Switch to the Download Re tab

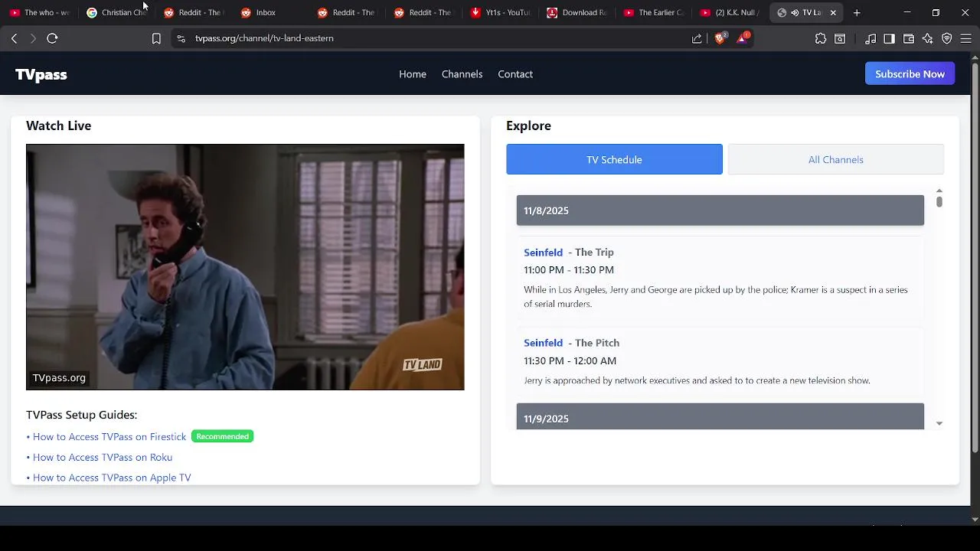(x=577, y=12)
